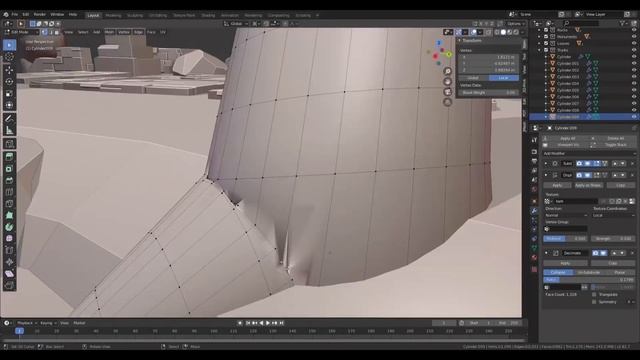Toggle Subdivision modifier edit mode display
This screenshot has height=360, width=640.
[x=596, y=163]
